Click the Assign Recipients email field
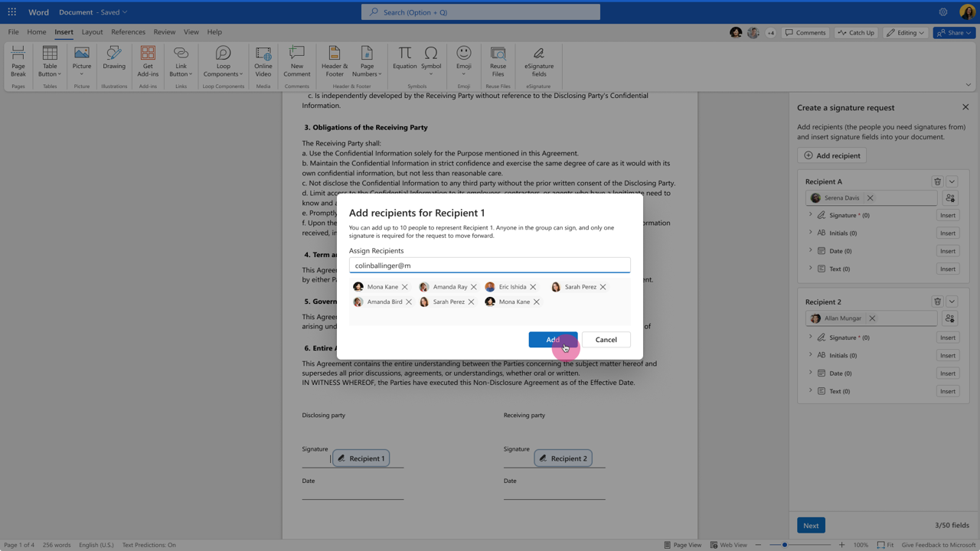 tap(489, 266)
